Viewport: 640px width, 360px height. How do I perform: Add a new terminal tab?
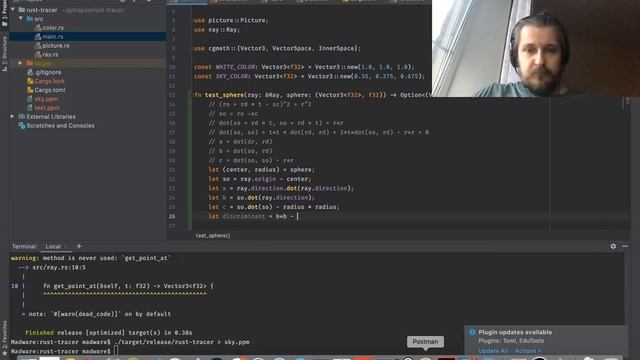tap(79, 246)
